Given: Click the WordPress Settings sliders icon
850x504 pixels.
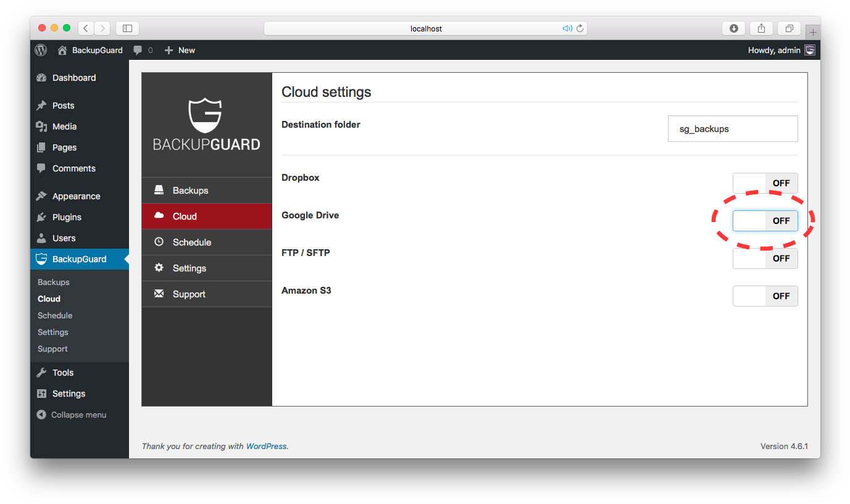Looking at the screenshot, I should coord(41,394).
